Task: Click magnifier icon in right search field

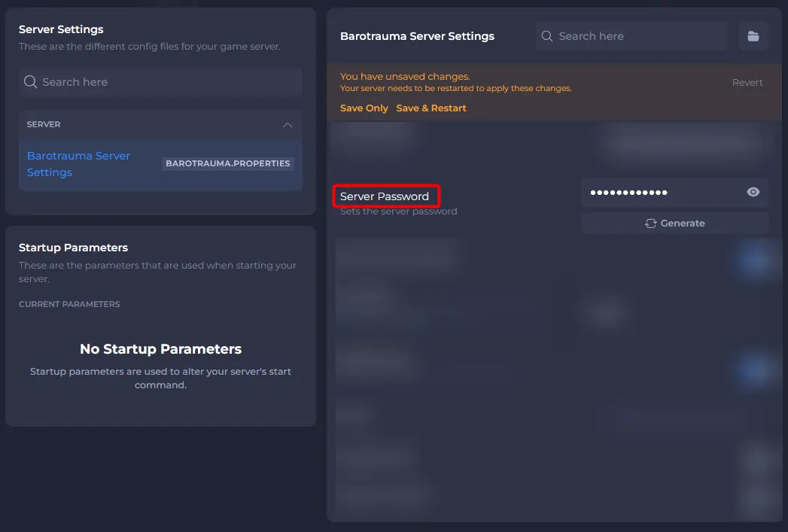Action: click(x=546, y=36)
